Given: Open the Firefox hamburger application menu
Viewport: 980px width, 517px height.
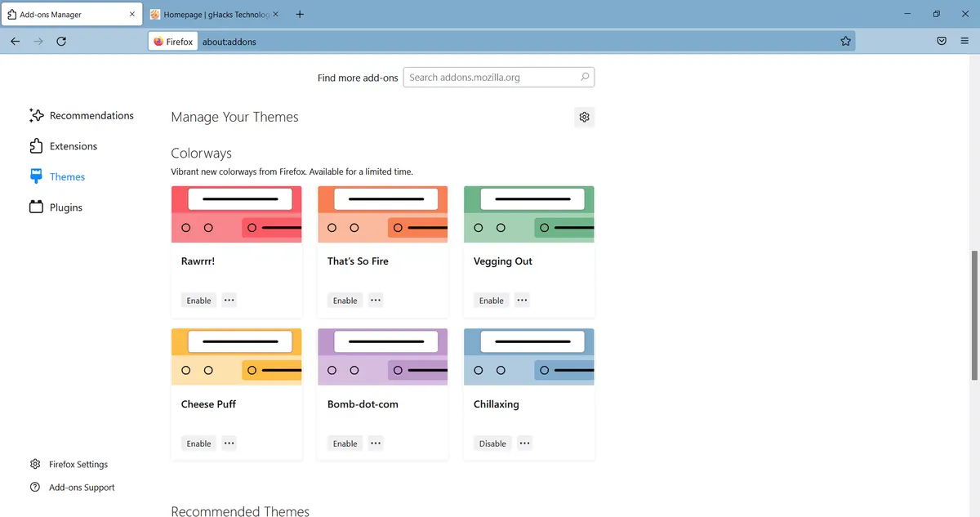Looking at the screenshot, I should (x=964, y=41).
